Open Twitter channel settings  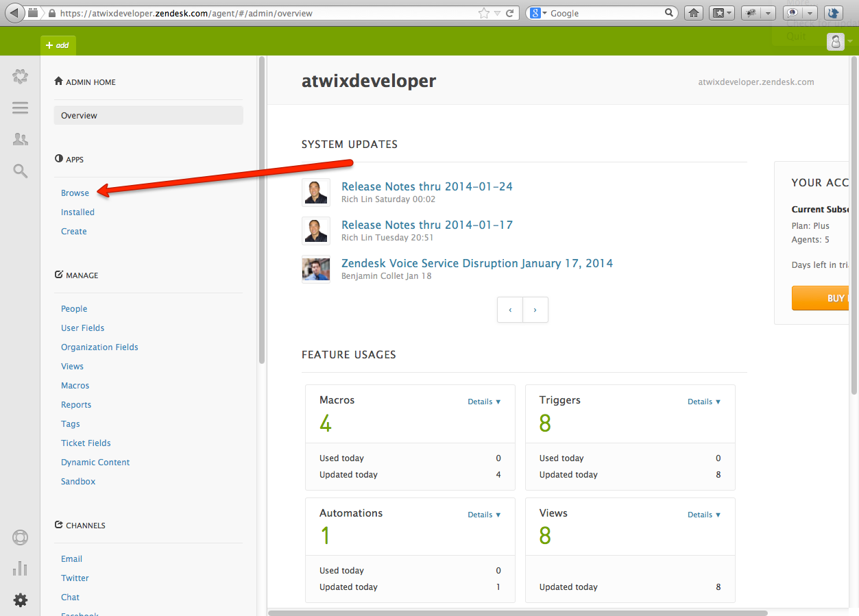(75, 578)
